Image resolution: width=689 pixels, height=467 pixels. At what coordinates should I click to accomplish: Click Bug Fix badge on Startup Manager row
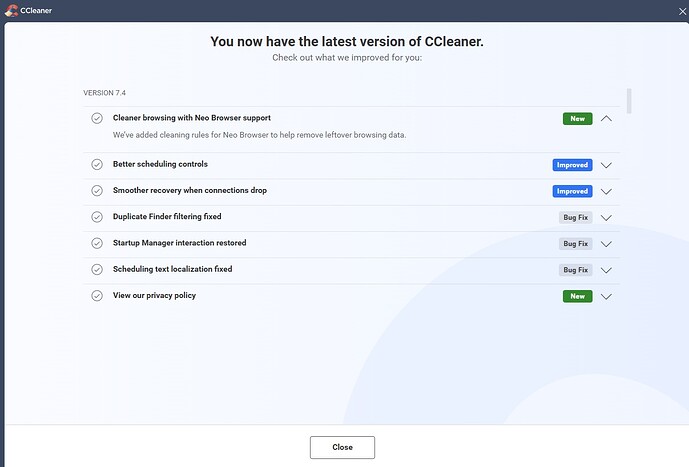[576, 244]
